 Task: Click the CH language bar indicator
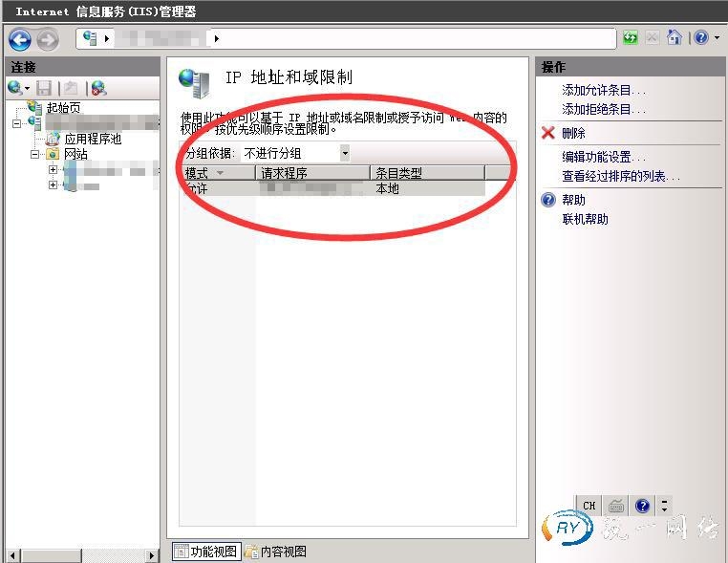[x=589, y=506]
